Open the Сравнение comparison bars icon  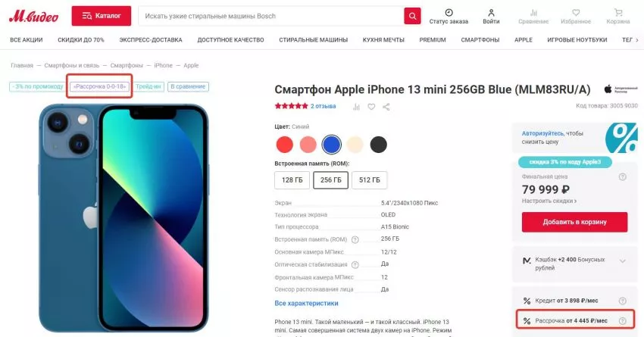(533, 12)
